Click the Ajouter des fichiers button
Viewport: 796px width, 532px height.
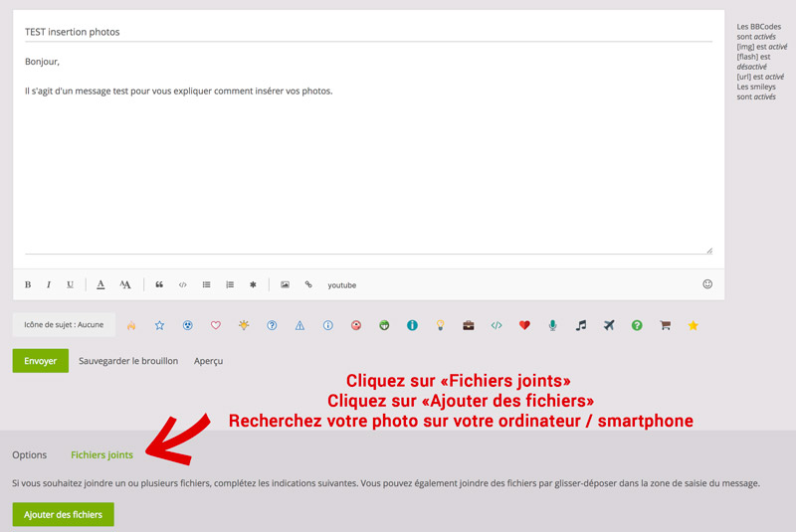64,514
